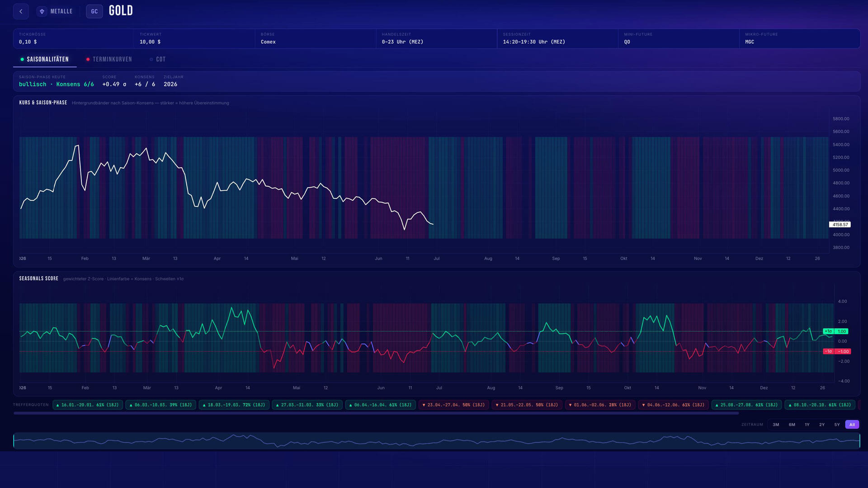Click the GC symbol badge
Image resolution: width=868 pixels, height=488 pixels.
pyautogui.click(x=94, y=11)
